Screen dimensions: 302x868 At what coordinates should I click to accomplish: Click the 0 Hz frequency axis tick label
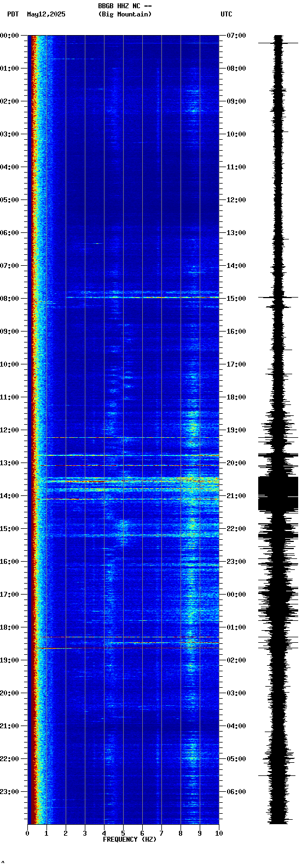27,833
